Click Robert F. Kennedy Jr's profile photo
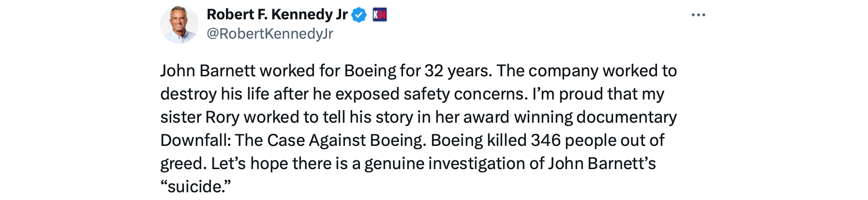This screenshot has width=868, height=200. [x=180, y=24]
